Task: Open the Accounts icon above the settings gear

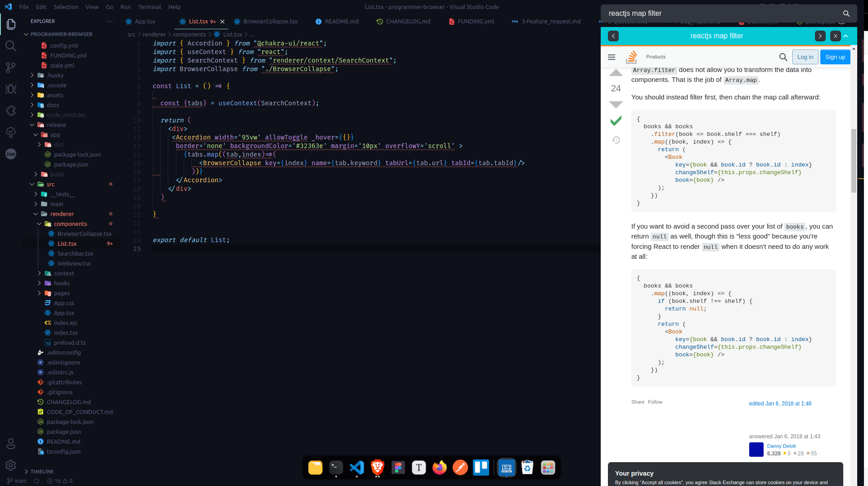Action: point(10,444)
